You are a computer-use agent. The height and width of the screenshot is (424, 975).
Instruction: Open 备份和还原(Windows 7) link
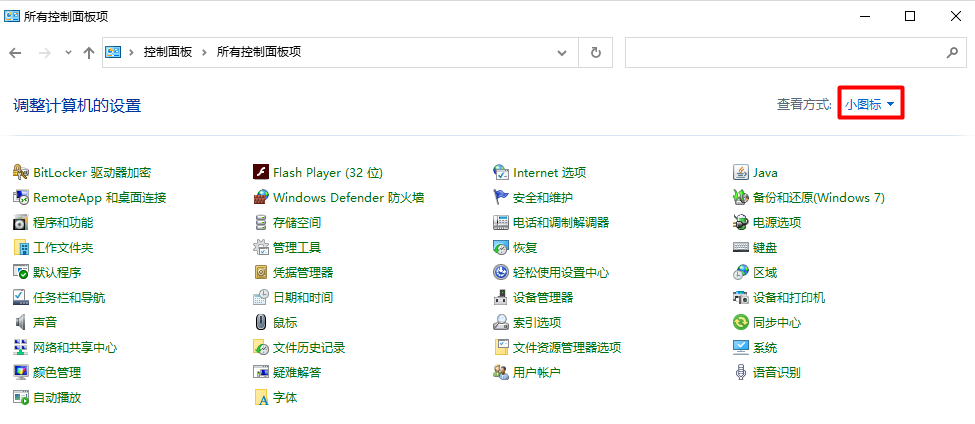818,198
